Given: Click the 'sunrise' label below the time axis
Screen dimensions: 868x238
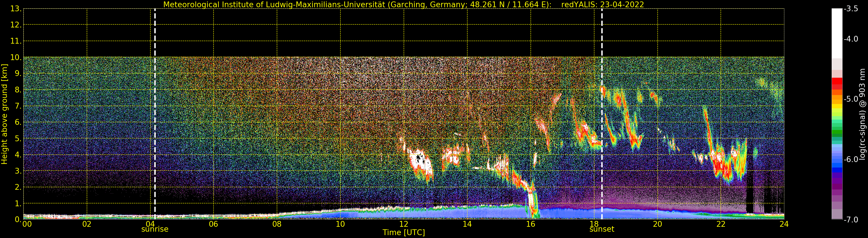Looking at the screenshot, I should pyautogui.click(x=155, y=229).
